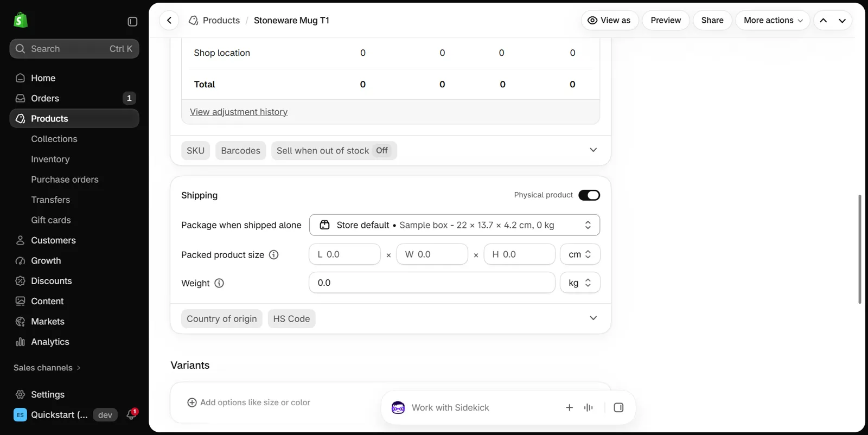Click the Orders inbox icon
The width and height of the screenshot is (868, 435).
pos(20,98)
